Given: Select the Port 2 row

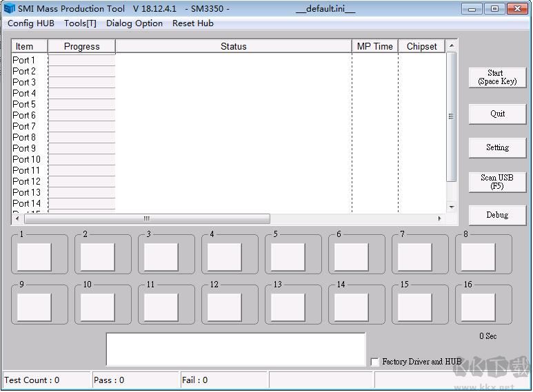Looking at the screenshot, I should pos(228,72).
